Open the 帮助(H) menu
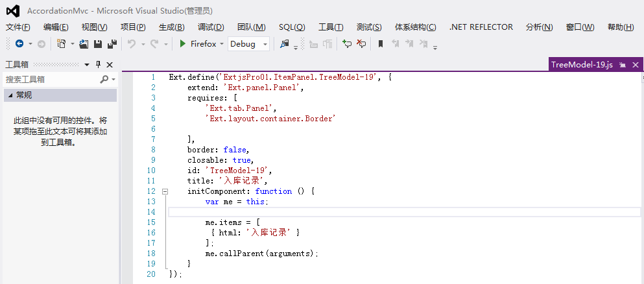Image resolution: width=644 pixels, height=284 pixels. [621, 27]
